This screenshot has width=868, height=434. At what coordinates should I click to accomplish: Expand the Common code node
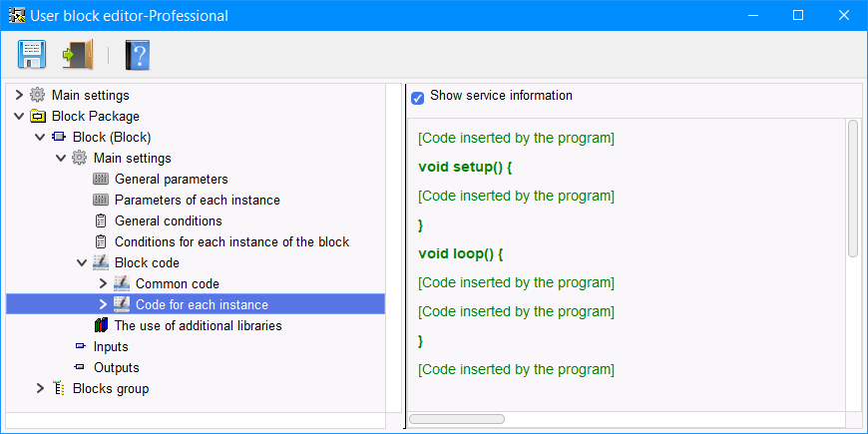pyautogui.click(x=102, y=284)
